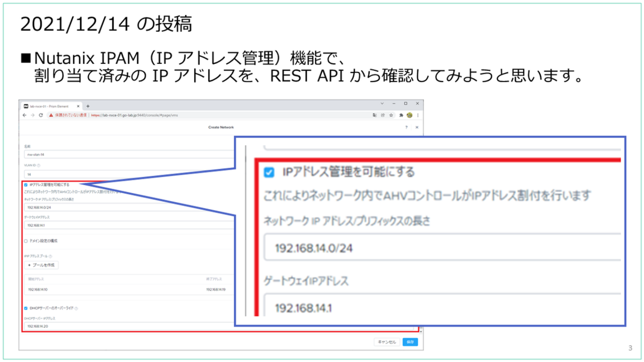
Task: Click the slide heading 2021/12/14 の投稿
Action: point(106,25)
